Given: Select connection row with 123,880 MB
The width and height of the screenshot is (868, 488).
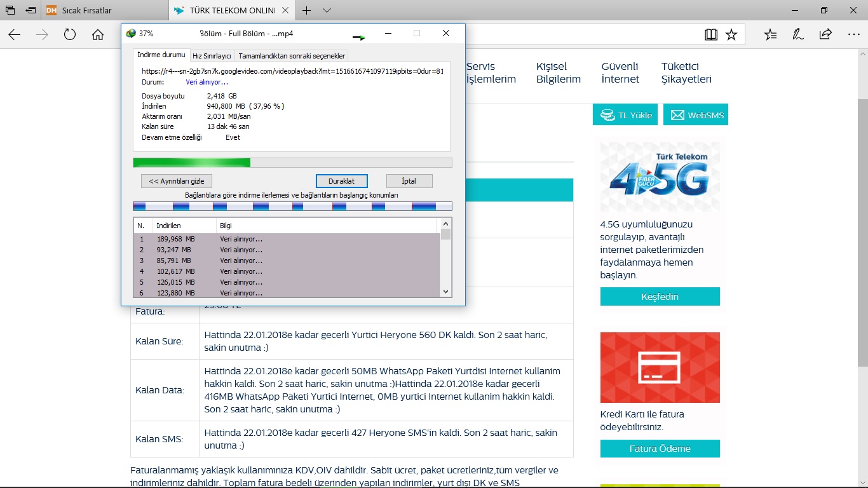Looking at the screenshot, I should click(287, 292).
